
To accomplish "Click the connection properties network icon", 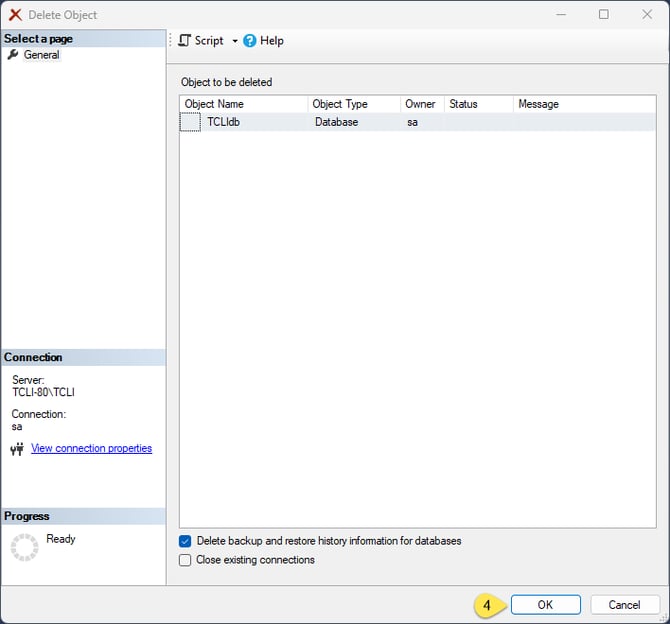I will coord(17,449).
